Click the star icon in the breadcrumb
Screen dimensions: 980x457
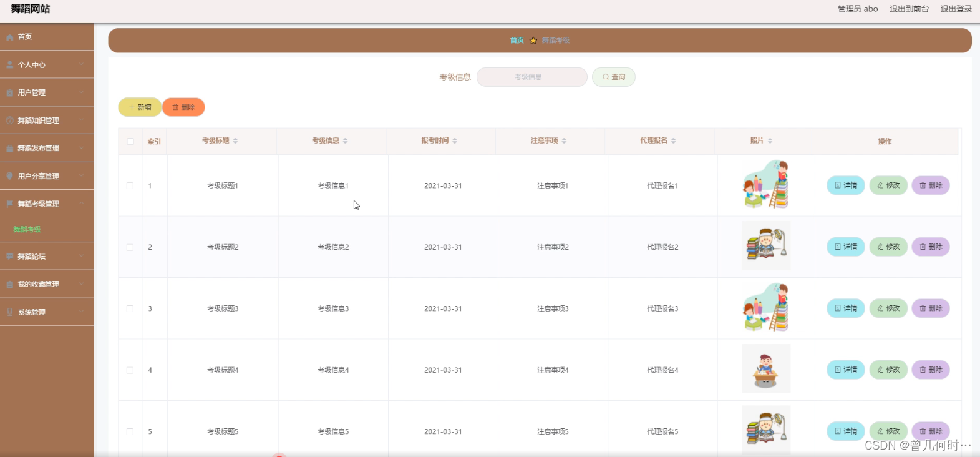pos(533,41)
